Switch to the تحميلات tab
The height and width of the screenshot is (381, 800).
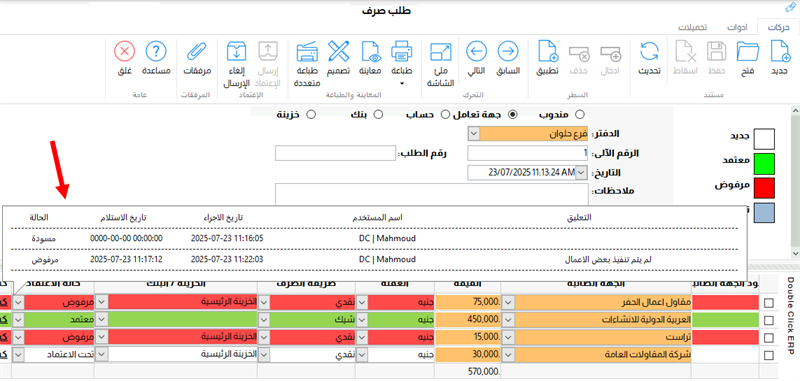pos(692,27)
